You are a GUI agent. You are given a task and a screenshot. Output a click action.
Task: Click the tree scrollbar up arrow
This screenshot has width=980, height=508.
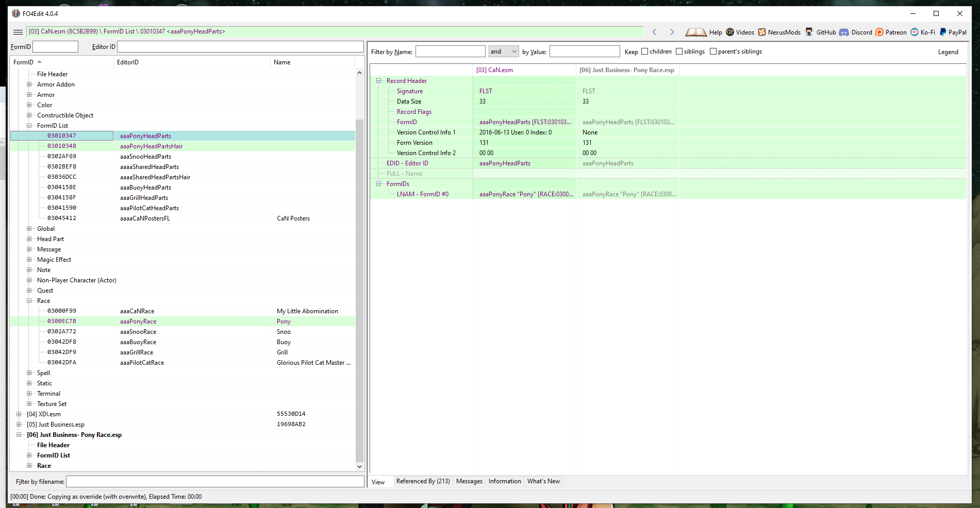360,73
